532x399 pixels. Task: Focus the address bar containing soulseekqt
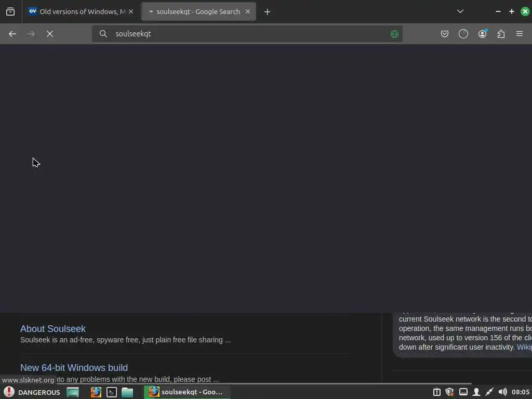[x=247, y=34]
